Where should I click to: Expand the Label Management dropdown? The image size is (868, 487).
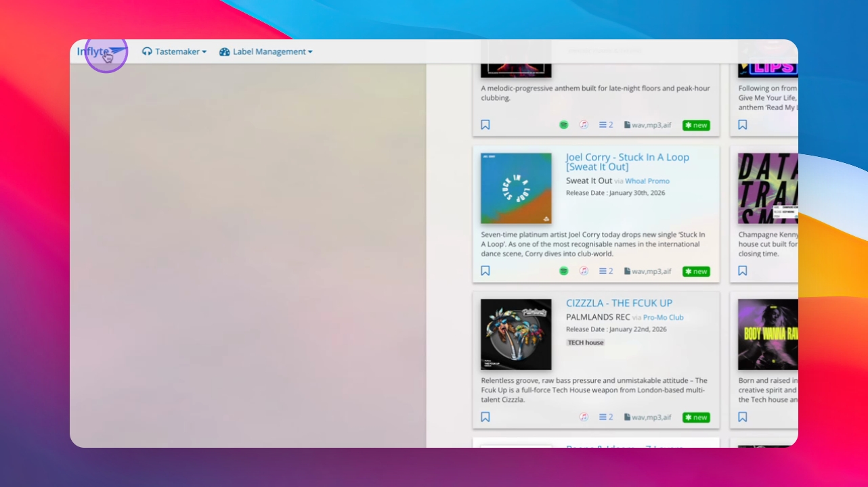pyautogui.click(x=265, y=51)
